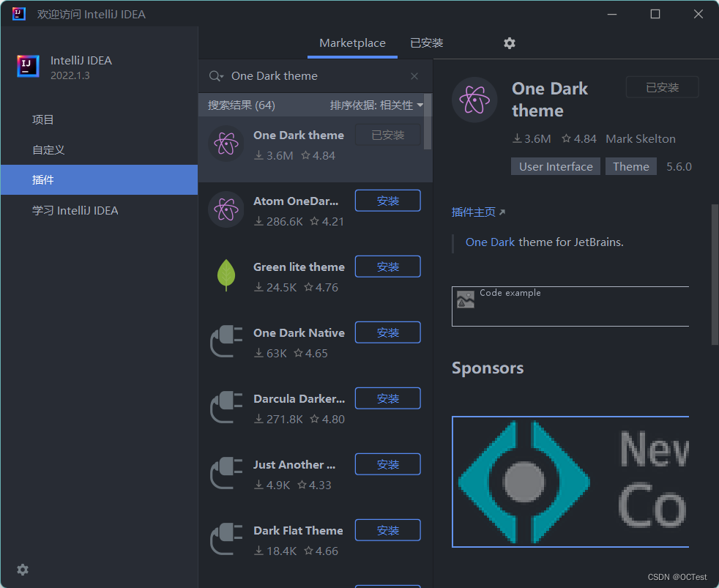Click the sponsor banner image

[x=570, y=482]
